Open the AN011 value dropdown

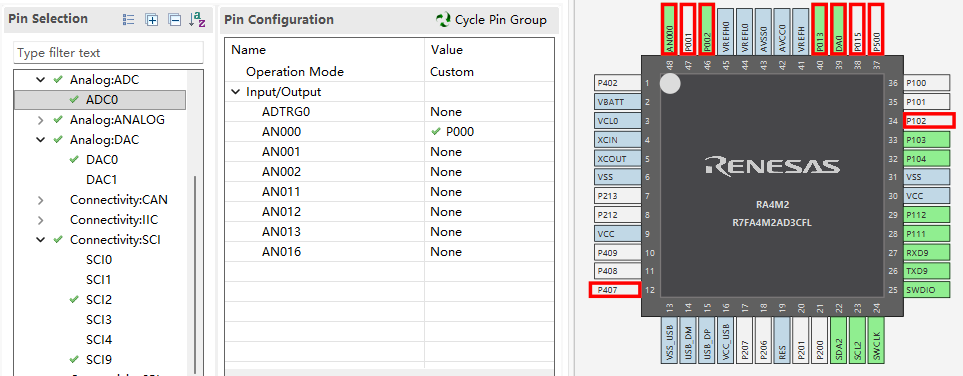[489, 192]
